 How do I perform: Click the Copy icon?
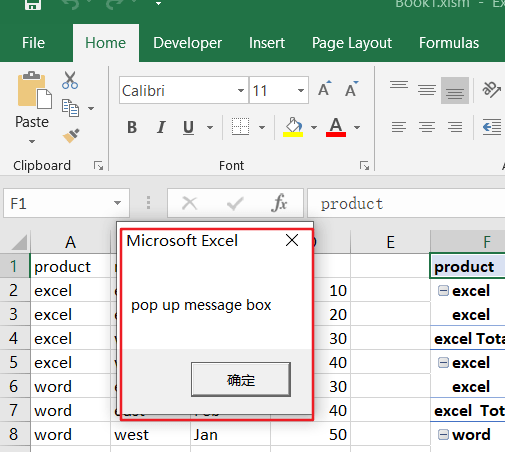point(70,108)
